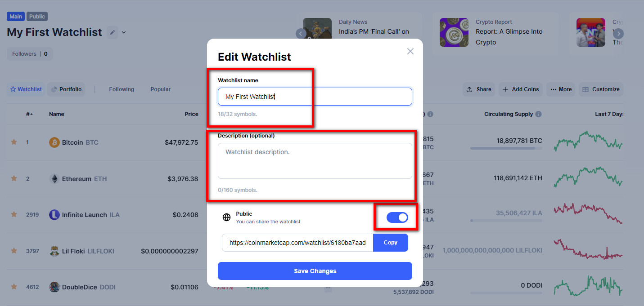Screen dimensions: 644x306
Task: Open the DoubleDice coin link
Action: coord(89,287)
